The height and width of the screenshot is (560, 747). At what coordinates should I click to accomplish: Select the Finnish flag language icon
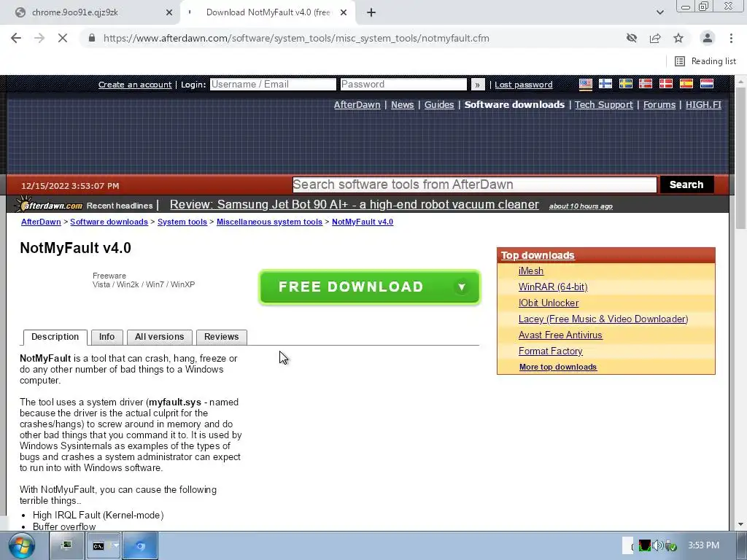point(605,84)
